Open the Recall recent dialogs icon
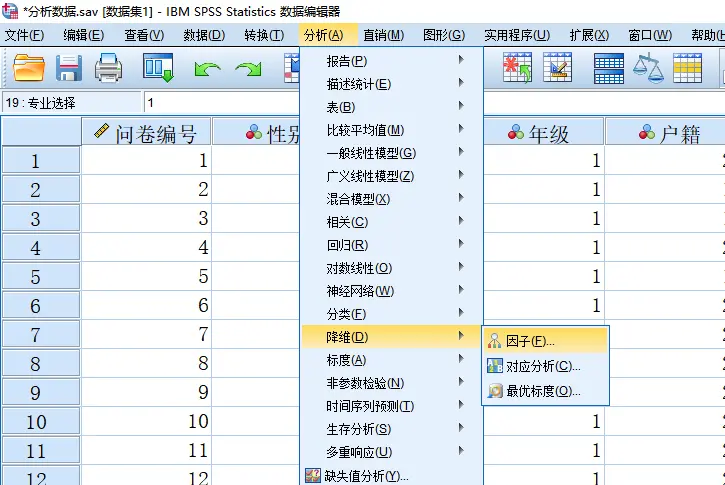Screen dimensions: 725x485 coord(158,68)
